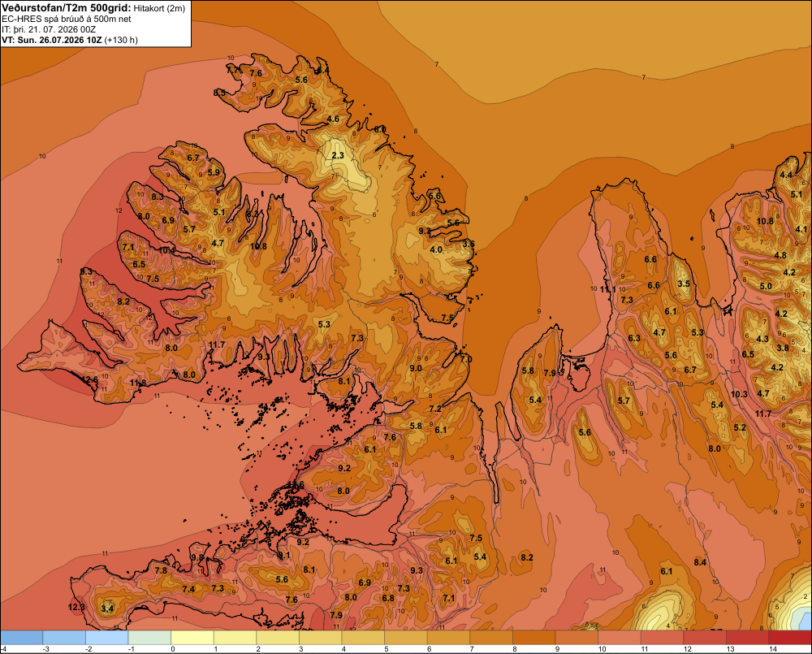Click the 3.5 temperature value

pos(684,284)
